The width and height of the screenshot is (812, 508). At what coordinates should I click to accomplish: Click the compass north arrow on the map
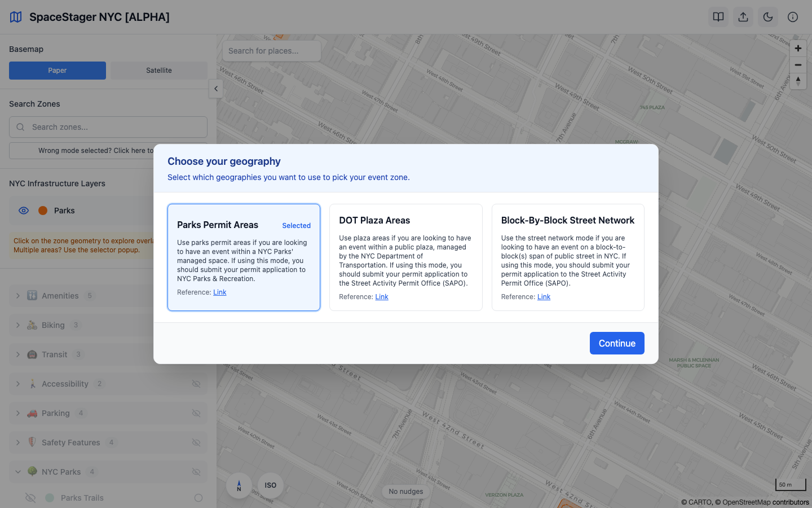tap(239, 485)
